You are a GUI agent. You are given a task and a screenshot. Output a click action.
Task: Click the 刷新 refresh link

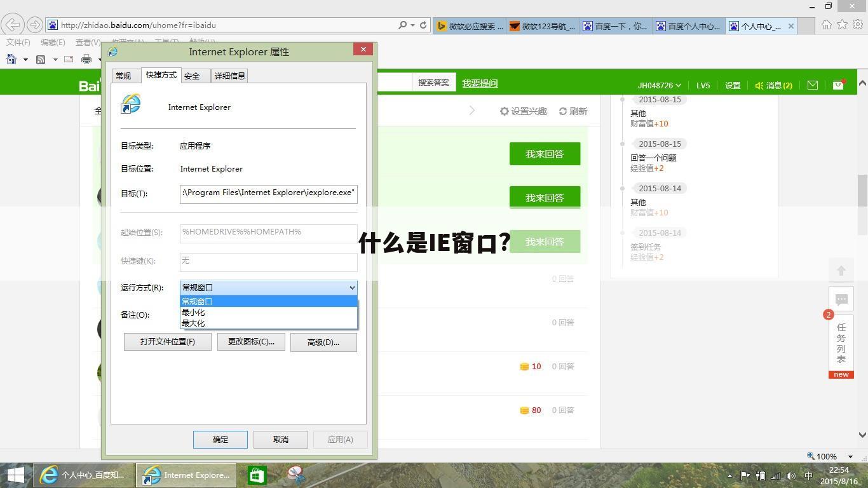click(573, 111)
